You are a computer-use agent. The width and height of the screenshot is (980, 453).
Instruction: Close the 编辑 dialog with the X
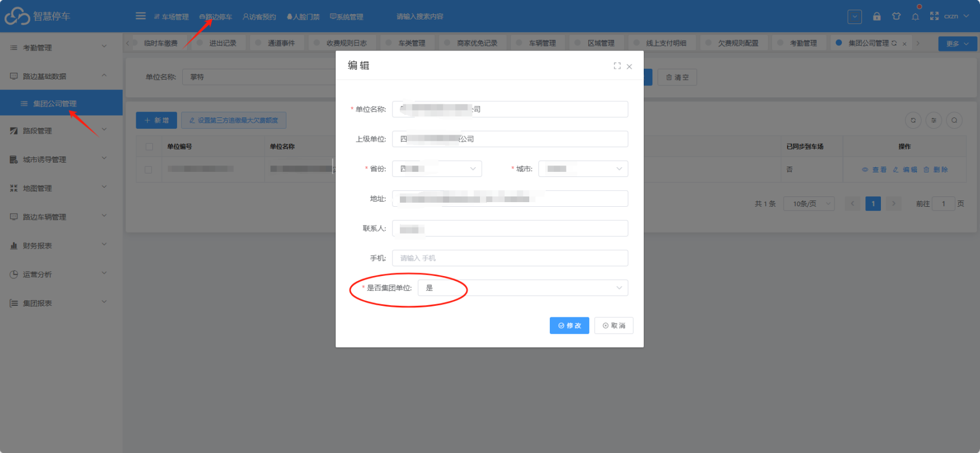tap(629, 66)
